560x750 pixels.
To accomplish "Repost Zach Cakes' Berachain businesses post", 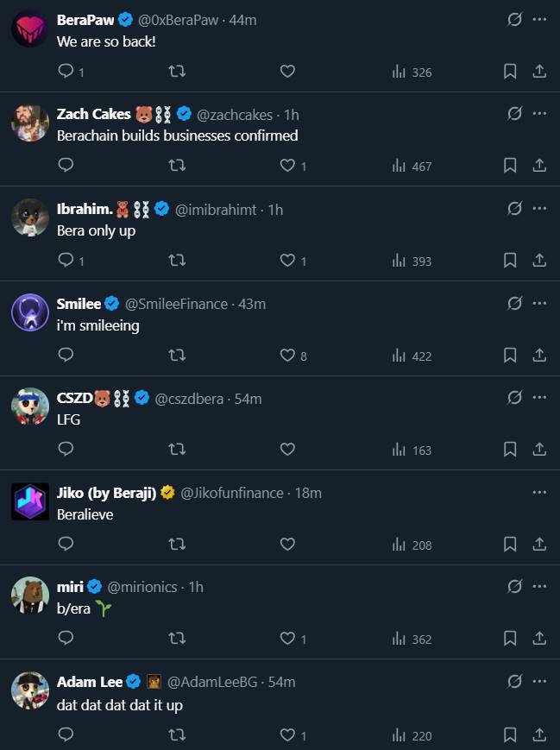I will [x=177, y=166].
